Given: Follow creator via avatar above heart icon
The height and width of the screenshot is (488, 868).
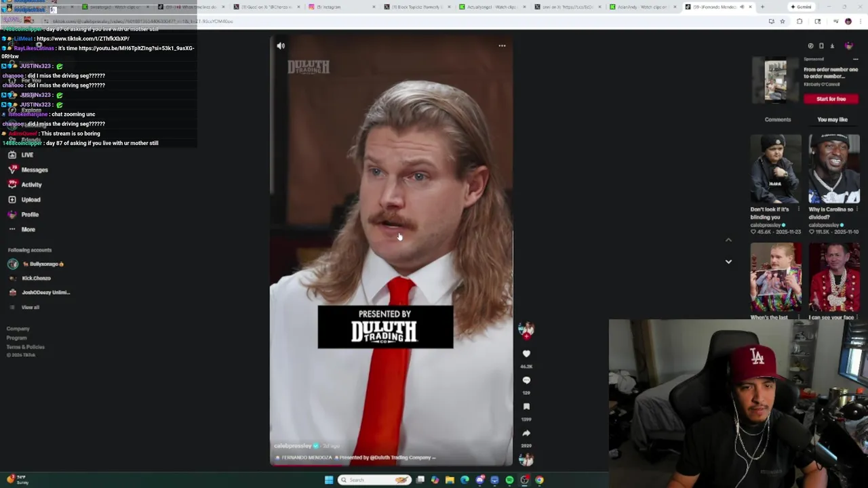Looking at the screenshot, I should click(x=526, y=329).
